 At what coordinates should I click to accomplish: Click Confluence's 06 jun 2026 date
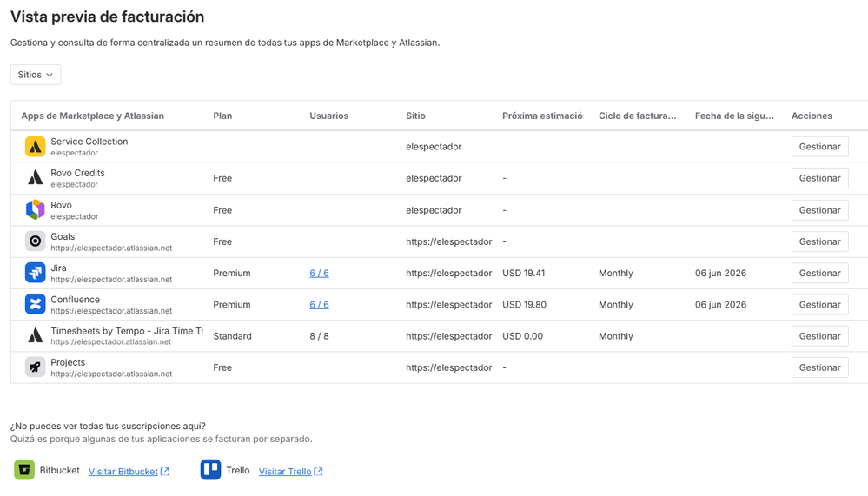[x=721, y=305]
